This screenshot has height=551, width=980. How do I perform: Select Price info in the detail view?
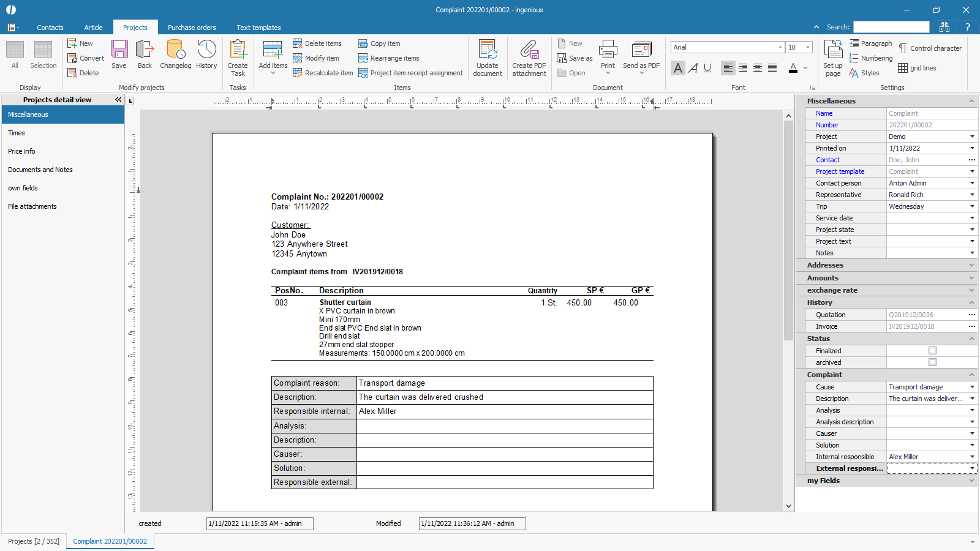click(x=21, y=151)
